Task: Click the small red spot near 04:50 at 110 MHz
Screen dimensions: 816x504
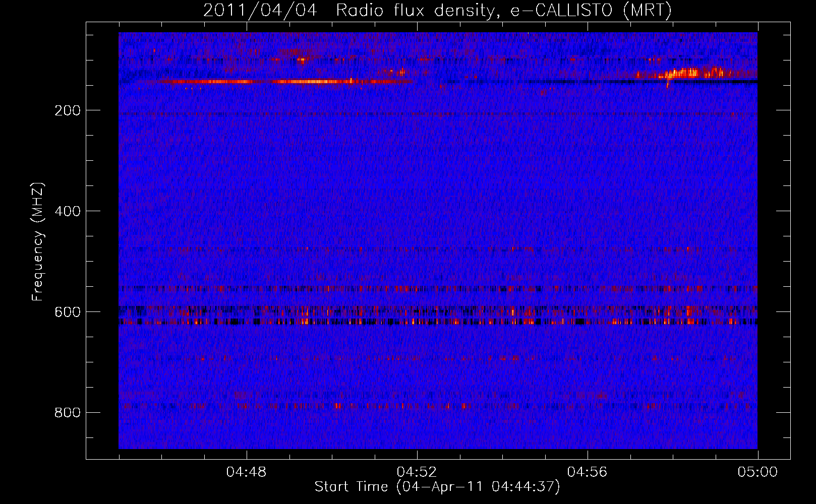Action: [x=302, y=60]
